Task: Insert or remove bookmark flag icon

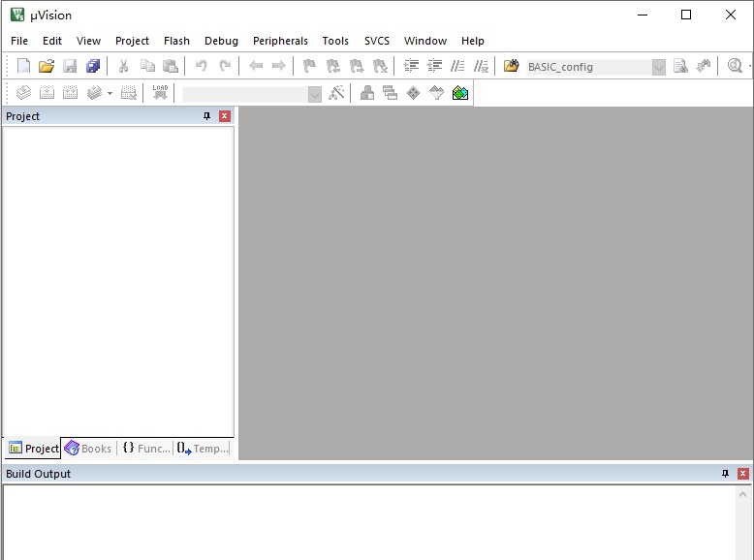Action: coord(309,66)
